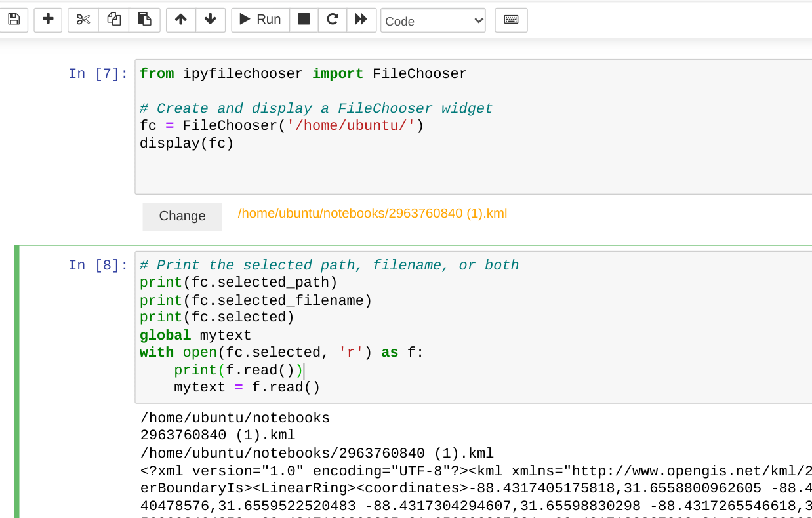Click inside the FileChooser code cell editor
This screenshot has width=812, height=518.
pyautogui.click(x=473, y=127)
